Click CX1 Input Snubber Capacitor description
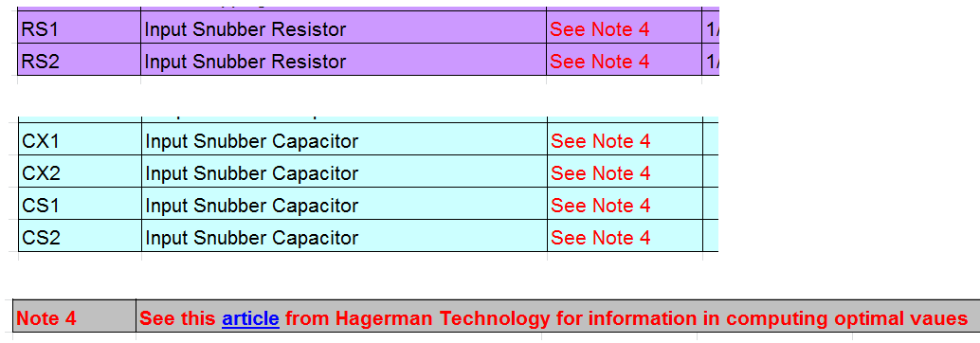The width and height of the screenshot is (980, 343). [x=252, y=141]
